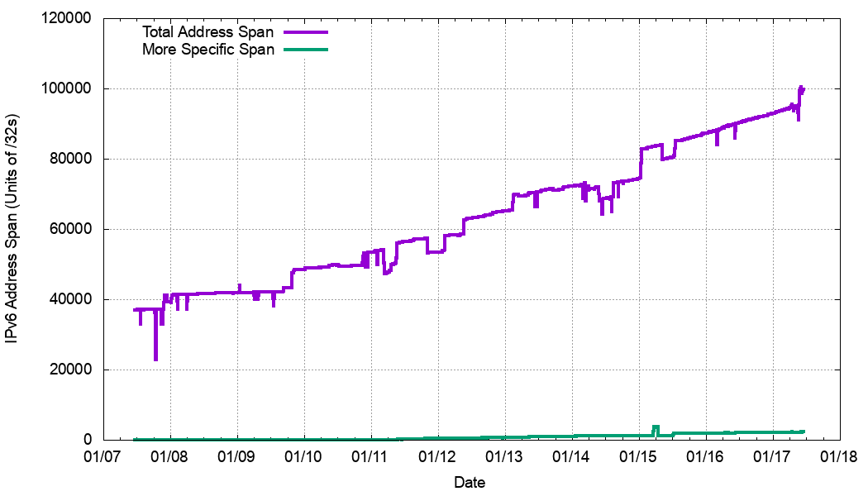The width and height of the screenshot is (868, 496).
Task: Click the 01/18 x-axis date label
Action: [x=840, y=456]
